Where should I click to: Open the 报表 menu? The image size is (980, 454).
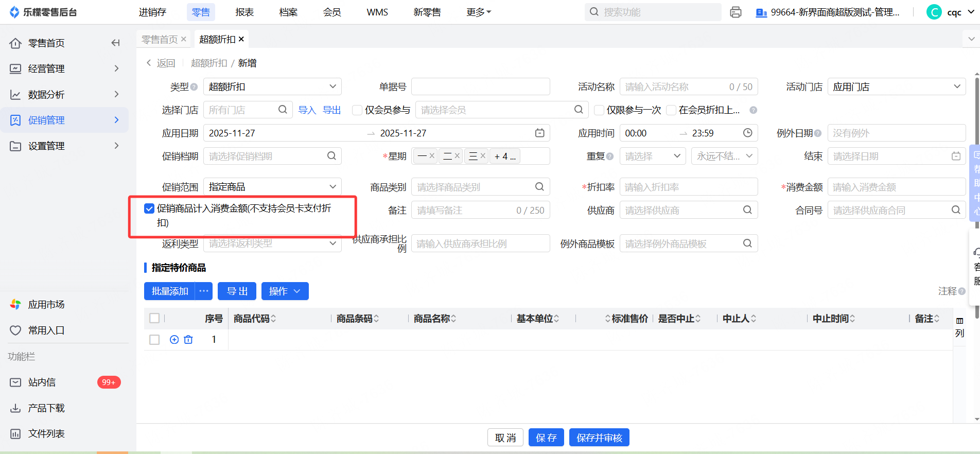point(244,12)
